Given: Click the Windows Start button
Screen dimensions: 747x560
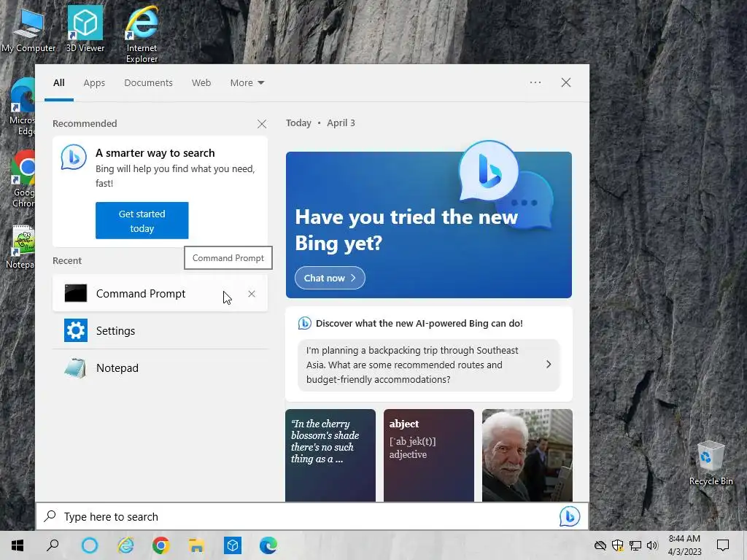Looking at the screenshot, I should [18, 545].
